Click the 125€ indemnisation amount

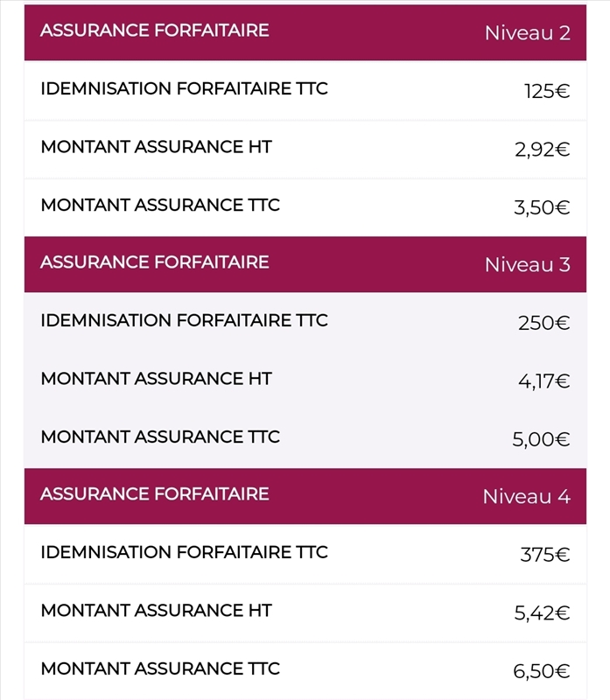(547, 91)
